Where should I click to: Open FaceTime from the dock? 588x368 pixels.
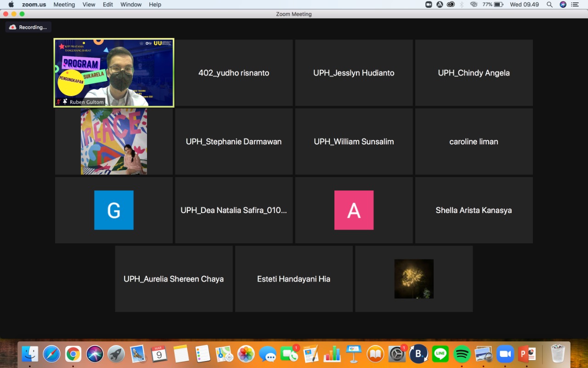(x=289, y=354)
